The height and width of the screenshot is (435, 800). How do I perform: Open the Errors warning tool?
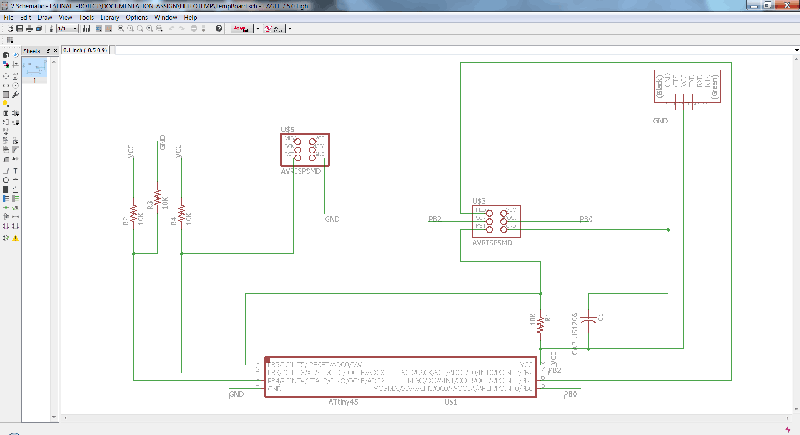click(x=15, y=238)
